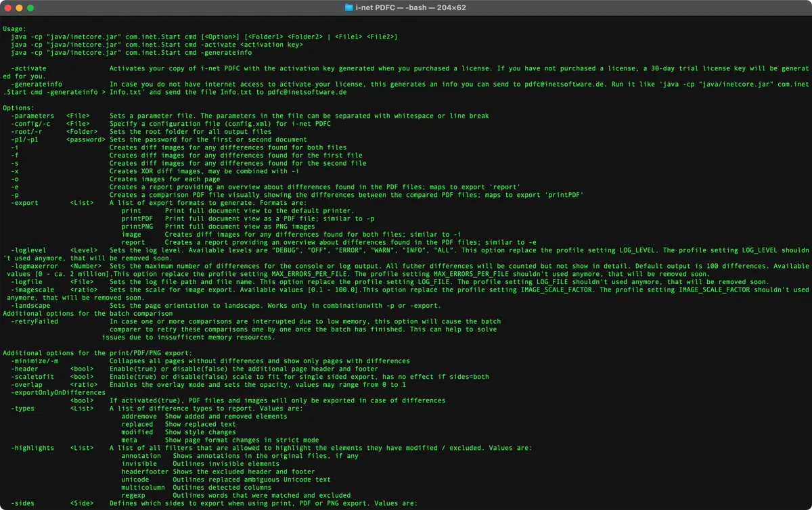Click 'addremove' in the types value list
812x510 pixels.
(139, 416)
